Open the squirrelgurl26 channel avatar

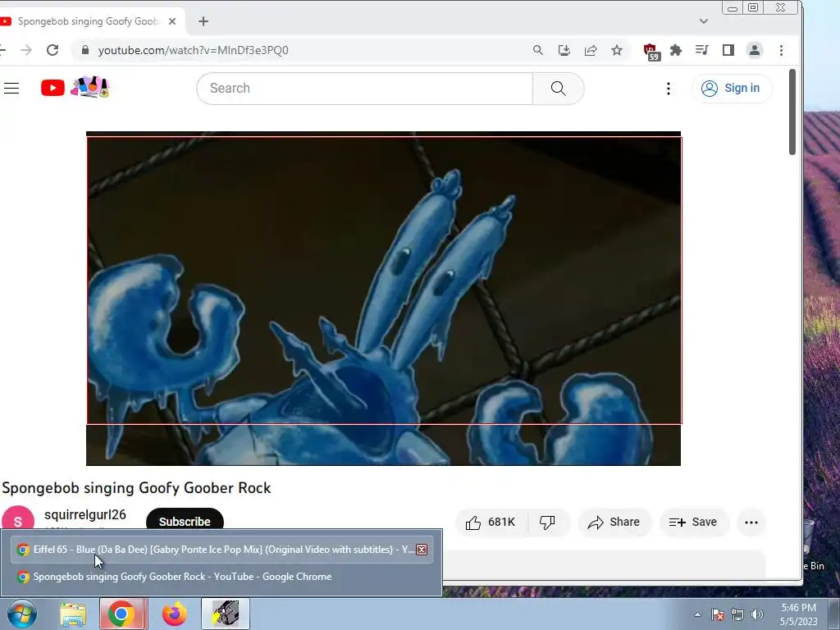coord(18,519)
